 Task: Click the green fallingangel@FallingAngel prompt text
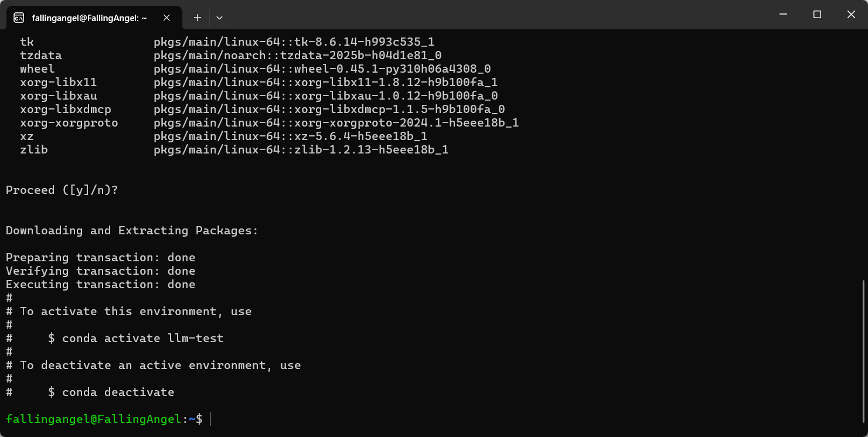[94, 419]
